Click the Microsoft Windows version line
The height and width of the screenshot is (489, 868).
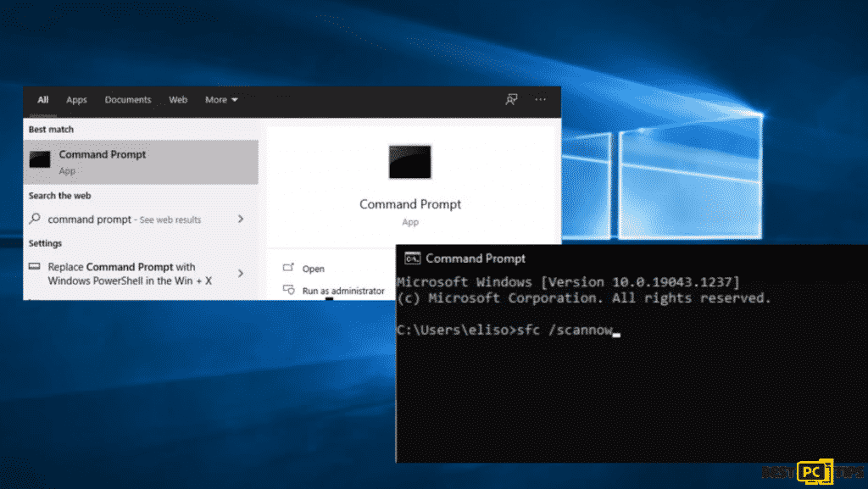point(569,282)
